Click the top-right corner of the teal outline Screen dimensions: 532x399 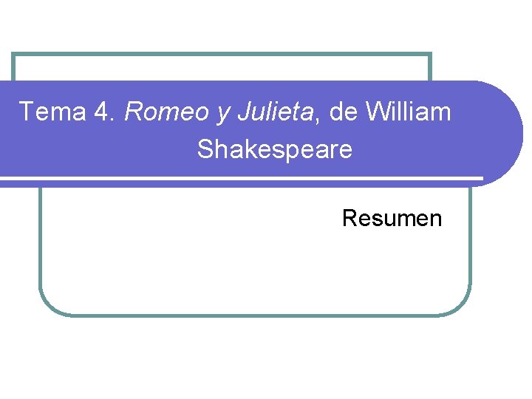(x=429, y=55)
